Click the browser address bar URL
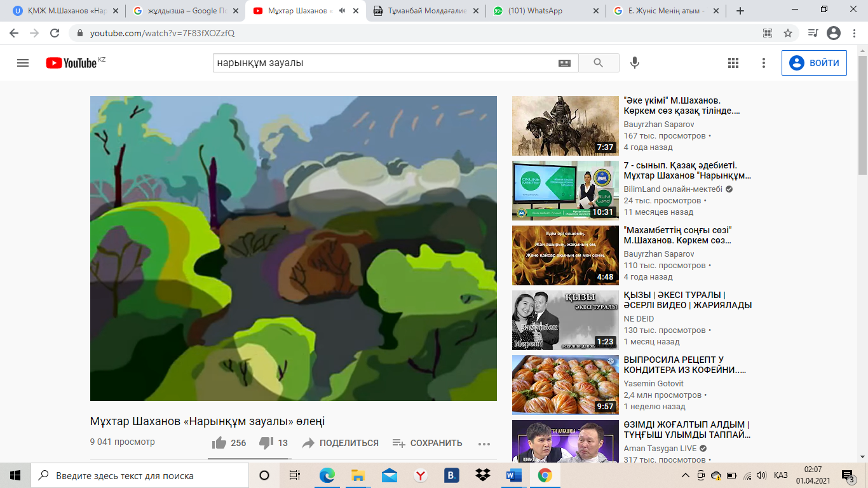The height and width of the screenshot is (488, 868). tap(163, 33)
